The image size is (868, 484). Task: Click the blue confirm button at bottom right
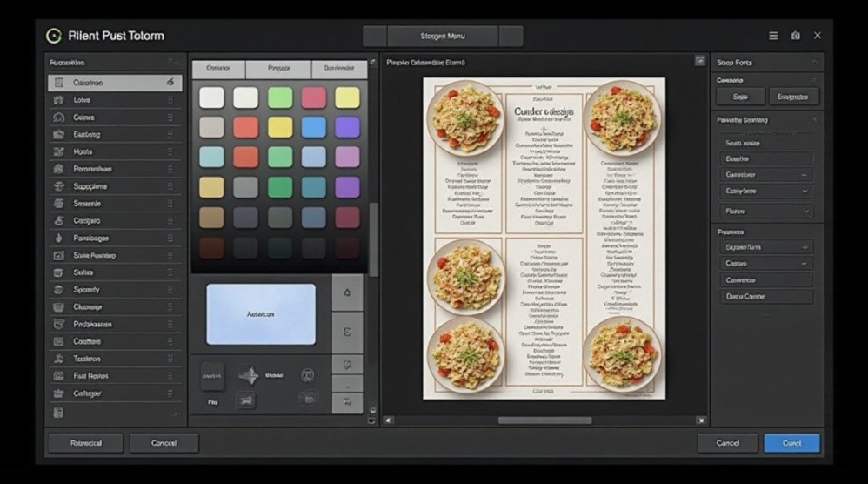791,443
